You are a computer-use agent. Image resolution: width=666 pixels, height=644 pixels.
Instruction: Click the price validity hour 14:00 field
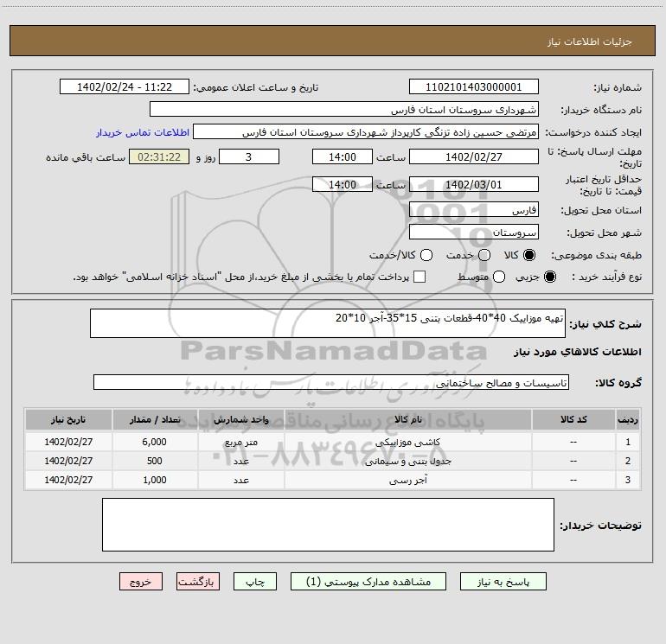(343, 184)
